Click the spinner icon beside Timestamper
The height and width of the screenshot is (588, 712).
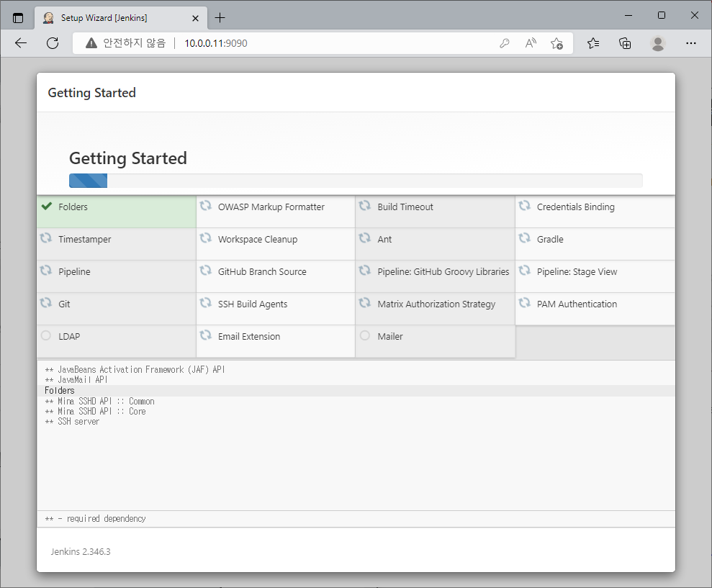click(x=46, y=238)
